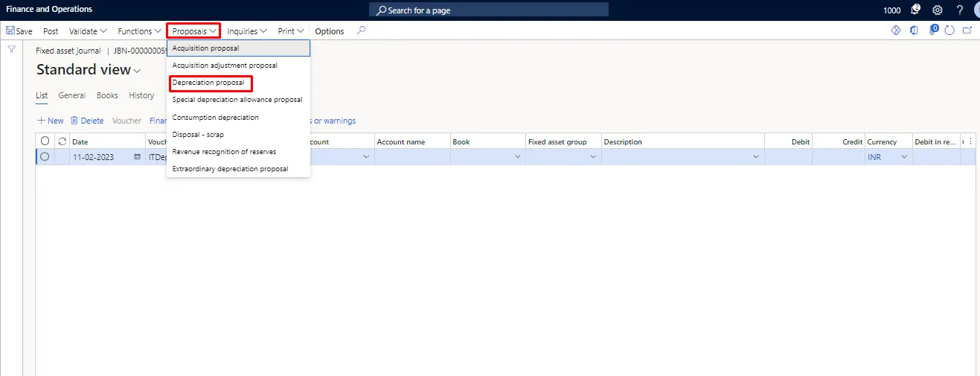Click the Book column header

(x=487, y=141)
